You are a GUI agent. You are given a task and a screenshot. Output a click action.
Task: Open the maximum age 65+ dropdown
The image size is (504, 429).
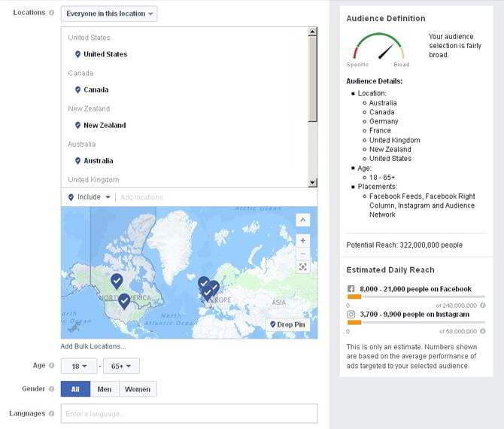(x=122, y=367)
